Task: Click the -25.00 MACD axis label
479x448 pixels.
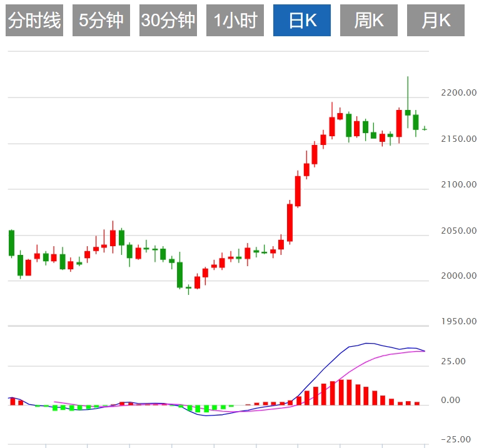Action: [458, 439]
